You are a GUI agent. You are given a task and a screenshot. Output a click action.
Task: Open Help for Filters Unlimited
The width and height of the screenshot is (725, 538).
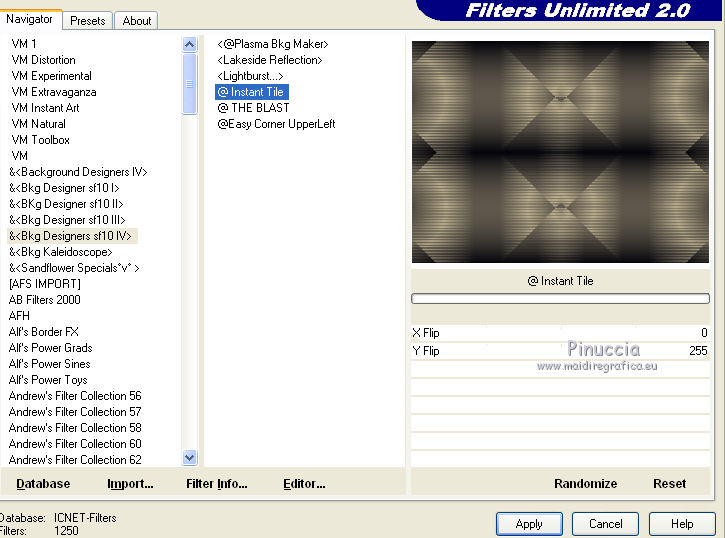(682, 524)
